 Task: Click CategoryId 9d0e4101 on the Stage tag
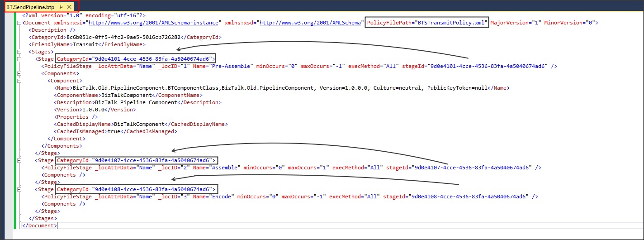click(x=135, y=59)
